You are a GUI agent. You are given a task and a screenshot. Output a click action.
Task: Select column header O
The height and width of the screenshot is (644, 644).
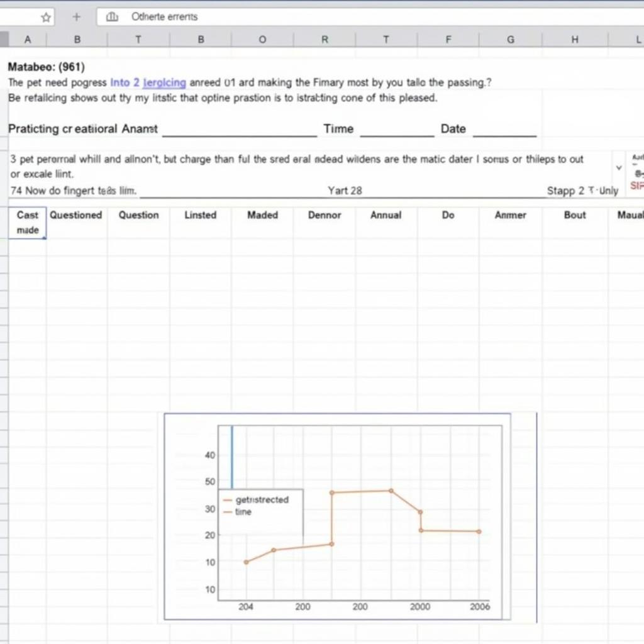tap(262, 40)
